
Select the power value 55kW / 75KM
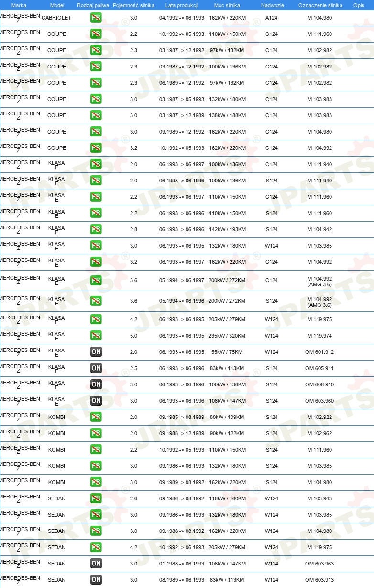[227, 352]
